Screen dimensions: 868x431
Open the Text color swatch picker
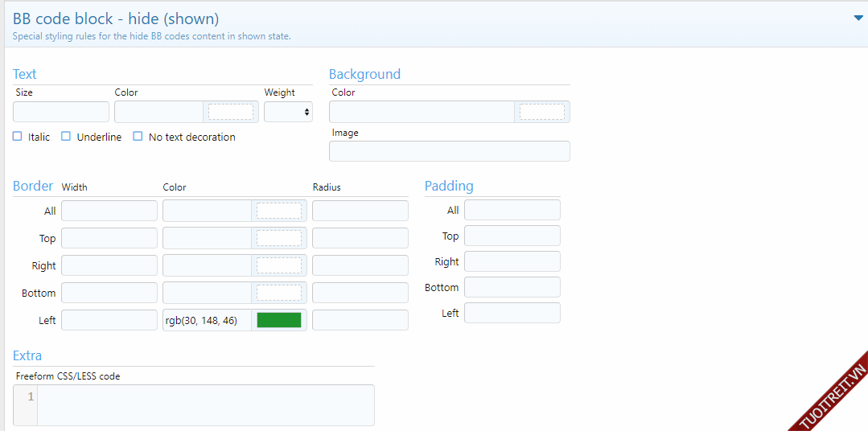pyautogui.click(x=230, y=112)
